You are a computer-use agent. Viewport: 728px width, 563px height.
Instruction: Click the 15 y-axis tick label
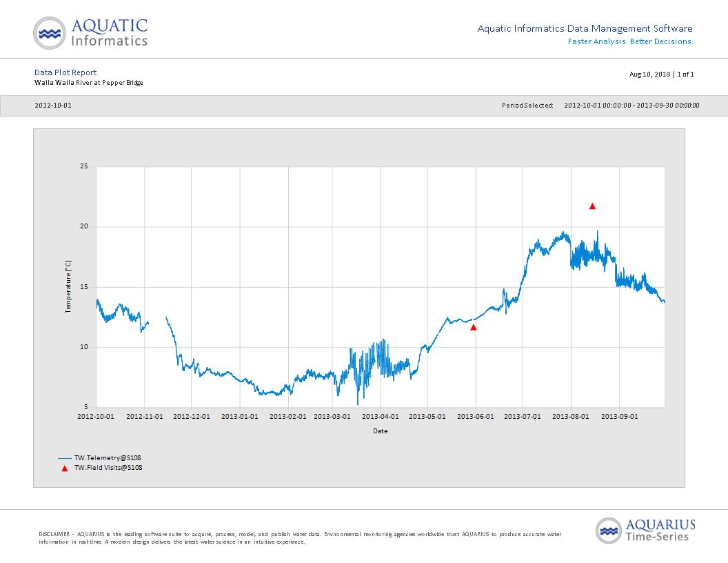pyautogui.click(x=84, y=286)
